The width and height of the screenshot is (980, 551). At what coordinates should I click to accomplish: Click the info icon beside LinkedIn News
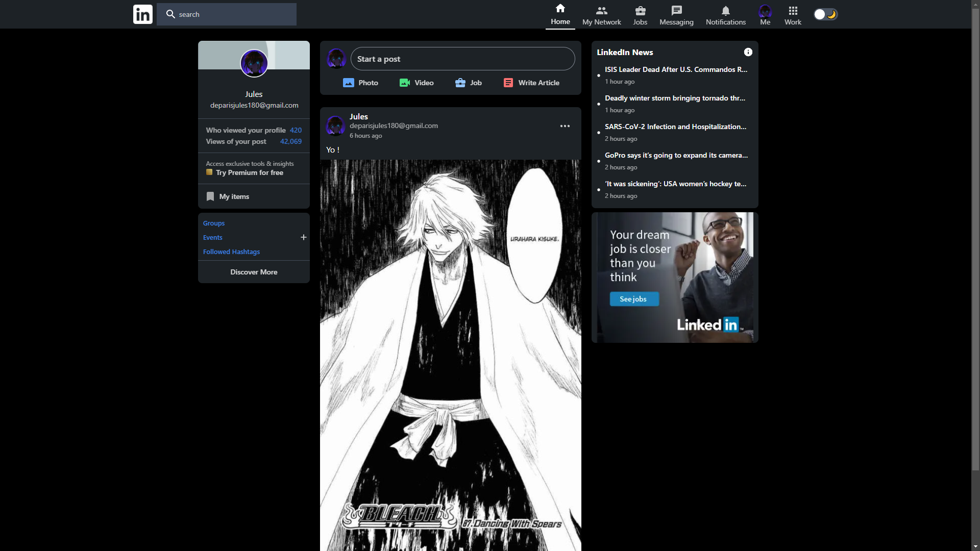pyautogui.click(x=748, y=52)
